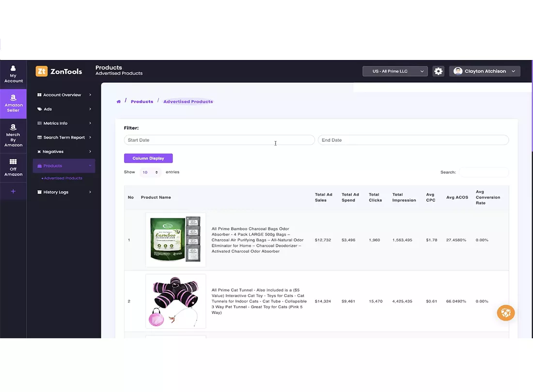The image size is (533, 392).
Task: Open US - All Prime LLC dropdown
Action: click(x=395, y=71)
